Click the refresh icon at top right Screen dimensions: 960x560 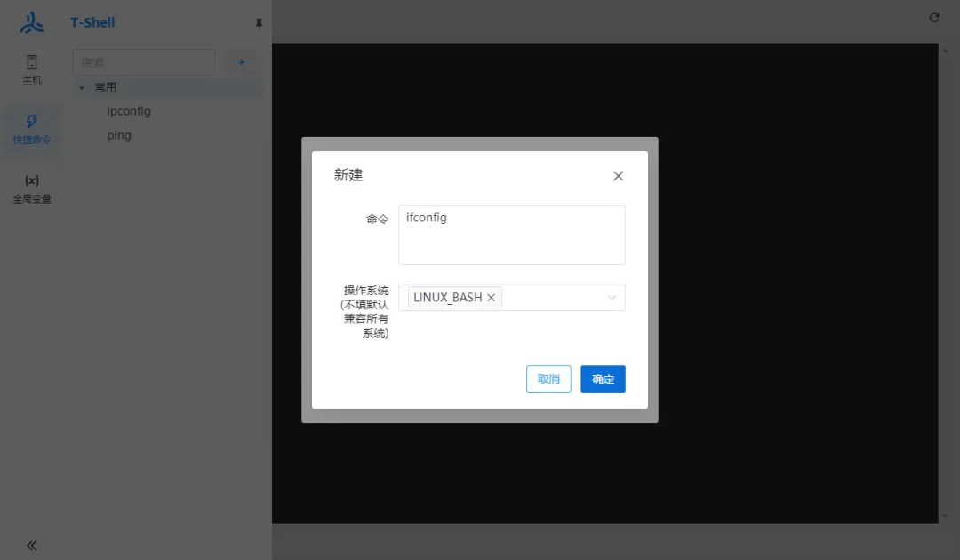tap(933, 17)
